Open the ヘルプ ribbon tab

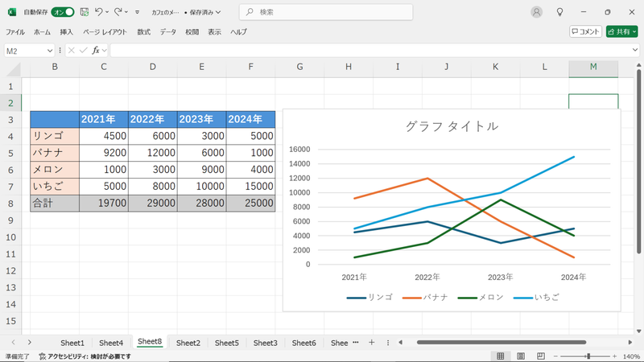click(x=238, y=31)
